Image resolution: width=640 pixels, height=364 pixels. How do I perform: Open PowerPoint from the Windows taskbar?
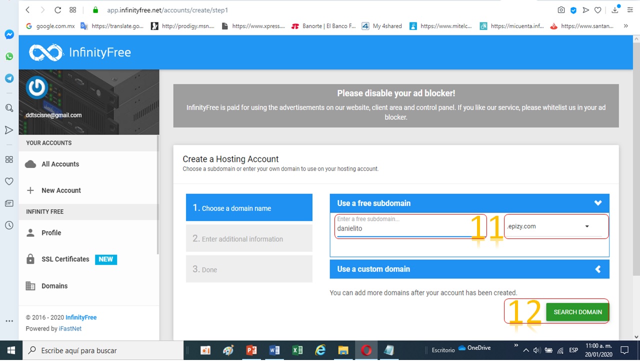[251, 350]
